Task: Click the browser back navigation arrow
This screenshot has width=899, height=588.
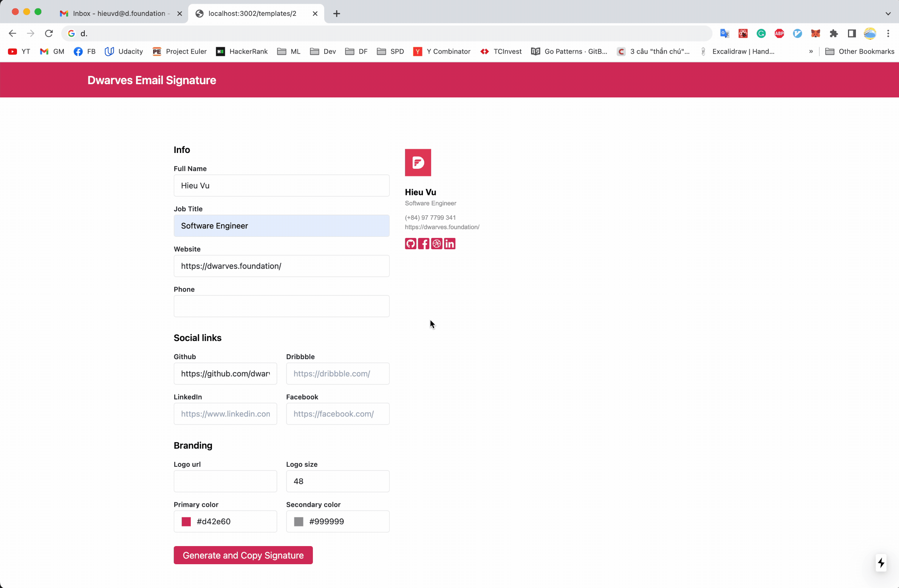Action: (13, 34)
